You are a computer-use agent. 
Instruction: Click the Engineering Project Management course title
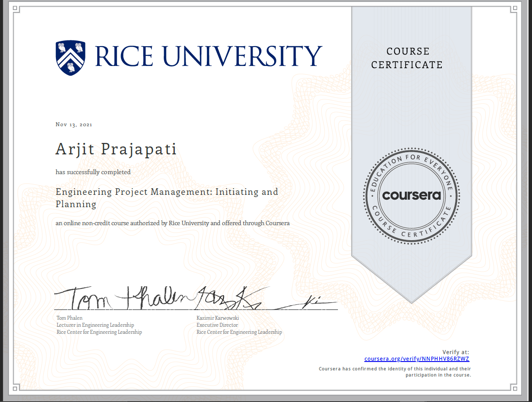pyautogui.click(x=167, y=197)
